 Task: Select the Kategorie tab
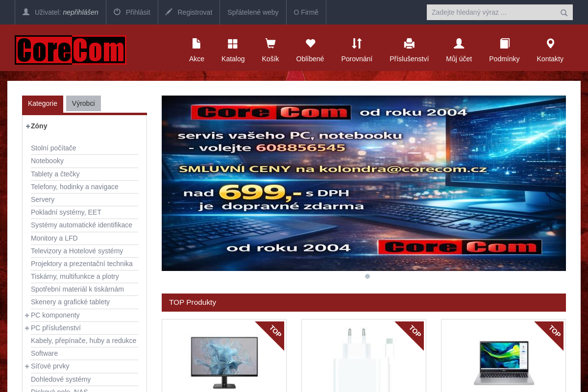tap(43, 103)
